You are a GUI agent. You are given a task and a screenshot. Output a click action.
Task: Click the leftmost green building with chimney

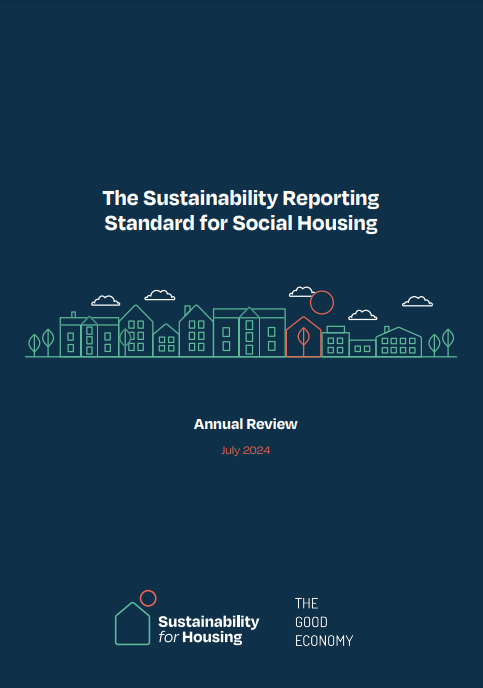(89, 334)
